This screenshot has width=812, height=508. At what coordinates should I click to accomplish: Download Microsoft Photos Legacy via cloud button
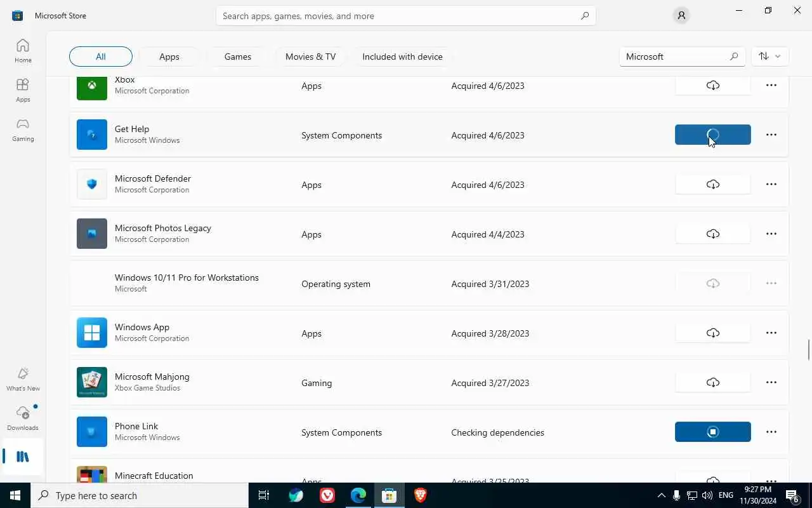[713, 234]
